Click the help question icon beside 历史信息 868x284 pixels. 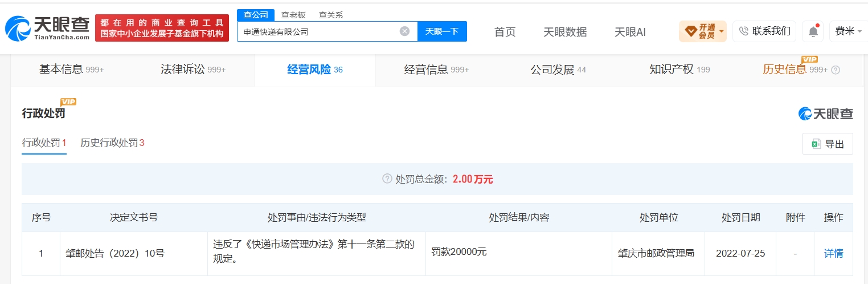tap(836, 70)
